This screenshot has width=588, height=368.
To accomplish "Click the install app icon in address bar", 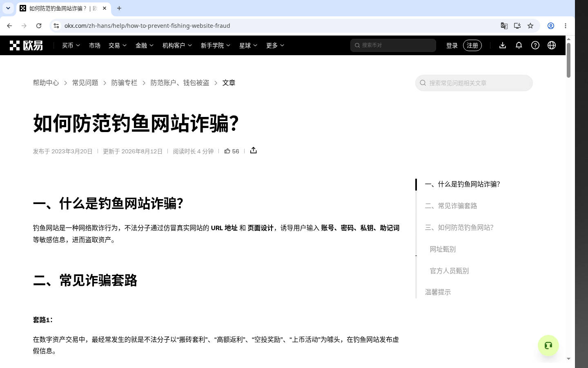I will 517,26.
